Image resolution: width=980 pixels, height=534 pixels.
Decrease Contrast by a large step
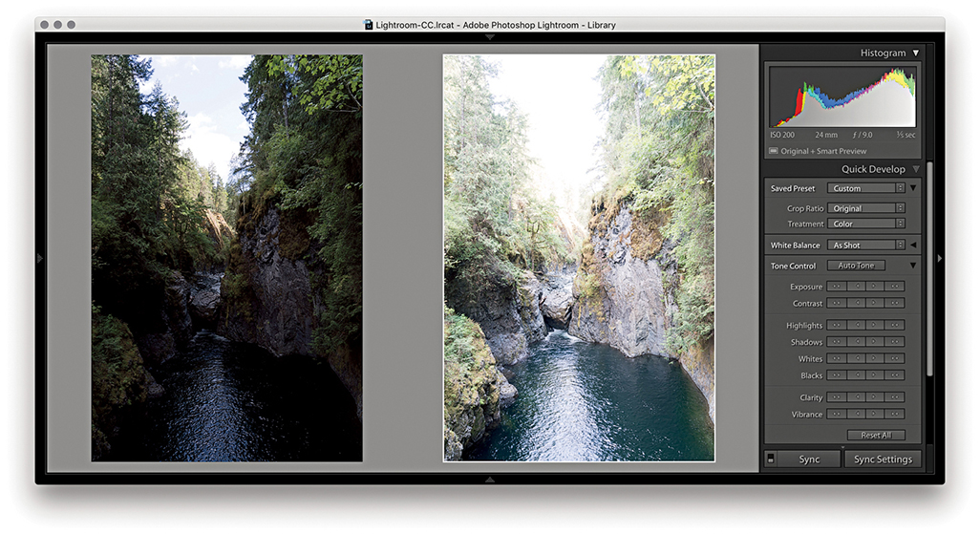[x=837, y=303]
